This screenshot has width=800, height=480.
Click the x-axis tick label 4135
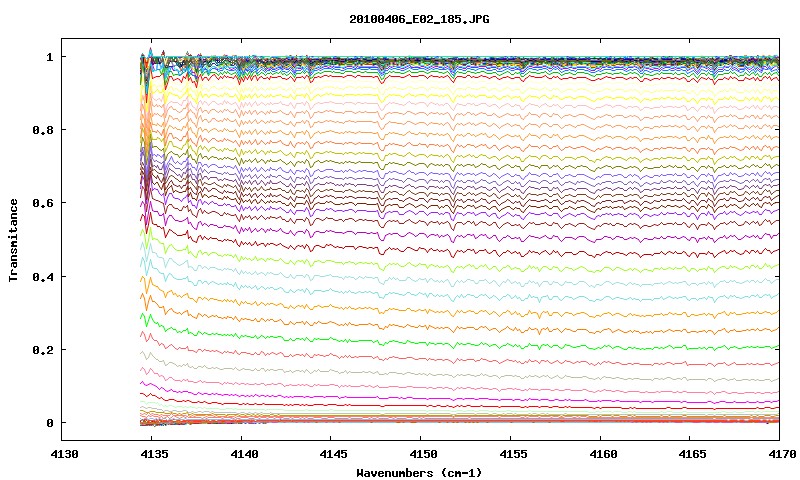155,454
